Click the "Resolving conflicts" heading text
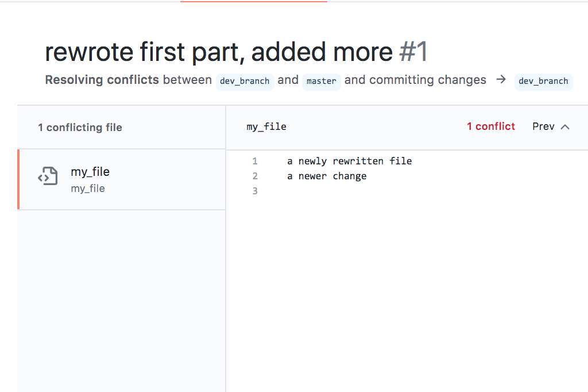Image resolution: width=588 pixels, height=392 pixels. (102, 80)
